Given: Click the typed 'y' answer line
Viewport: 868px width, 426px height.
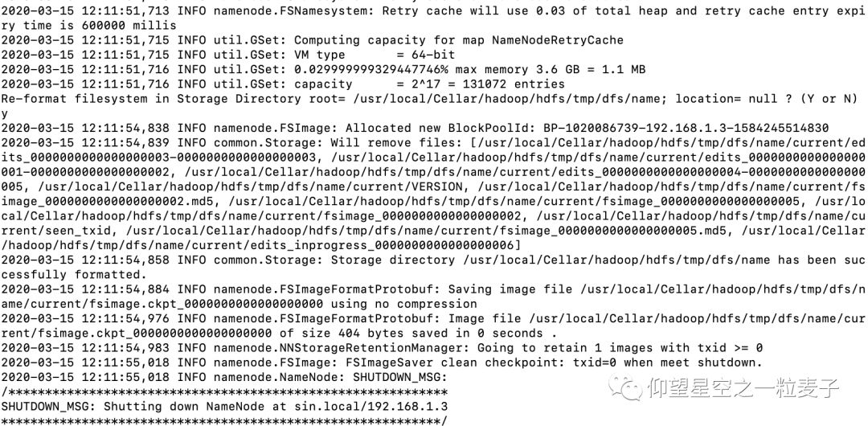Looking at the screenshot, I should tap(5, 114).
